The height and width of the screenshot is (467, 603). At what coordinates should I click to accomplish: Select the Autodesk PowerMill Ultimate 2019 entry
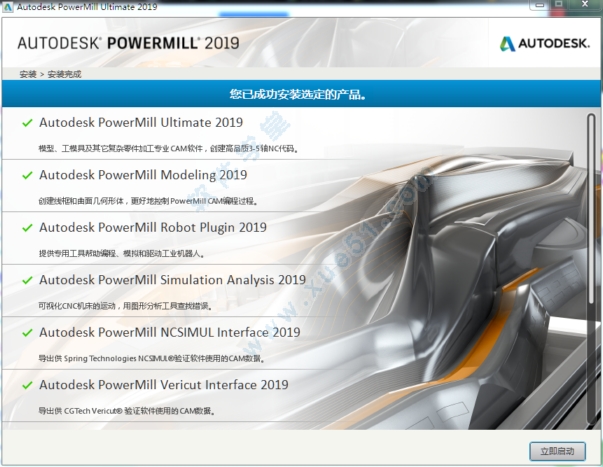[x=141, y=123]
